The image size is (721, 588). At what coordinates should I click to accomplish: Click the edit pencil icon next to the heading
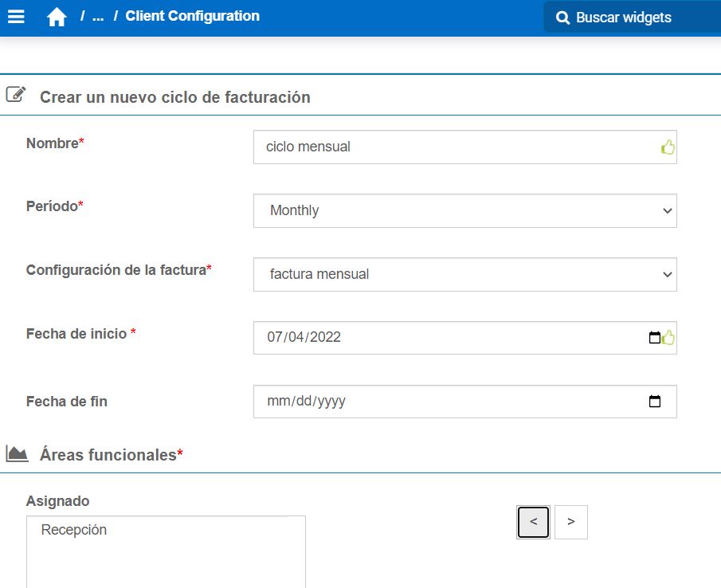(x=14, y=93)
